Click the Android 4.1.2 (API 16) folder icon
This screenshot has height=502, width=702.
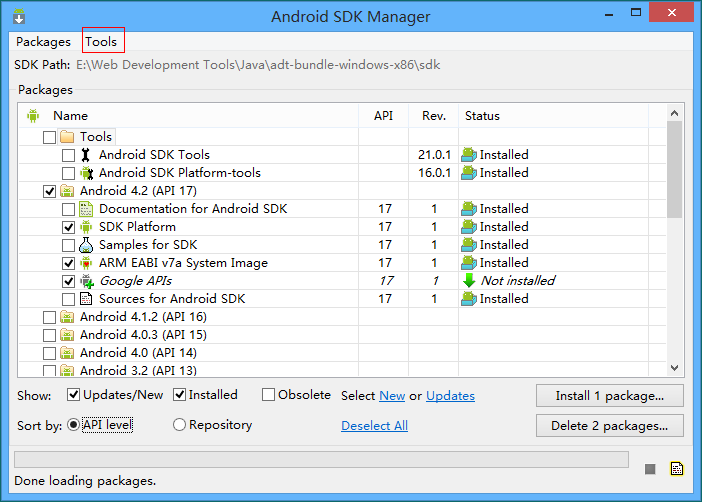[67, 317]
